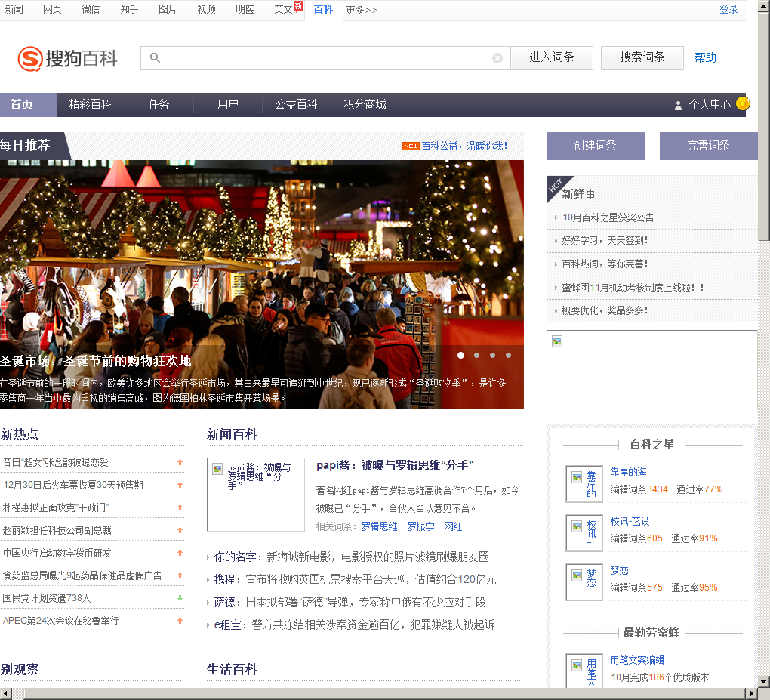Click the 进入词条 button
This screenshot has height=700, width=770.
551,57
